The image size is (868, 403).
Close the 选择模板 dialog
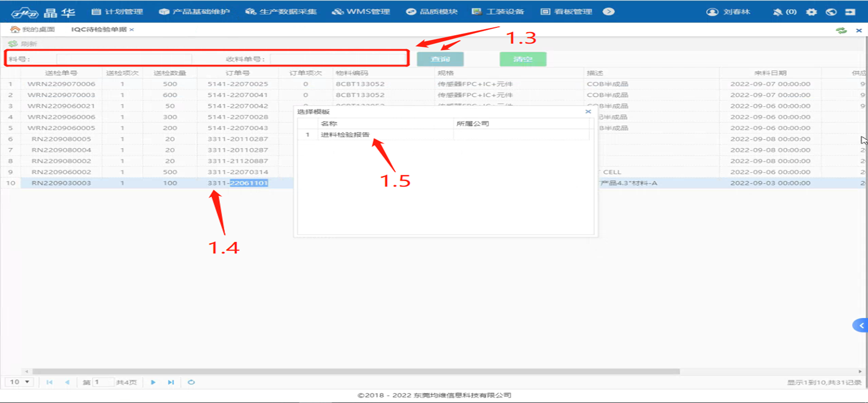tap(588, 112)
